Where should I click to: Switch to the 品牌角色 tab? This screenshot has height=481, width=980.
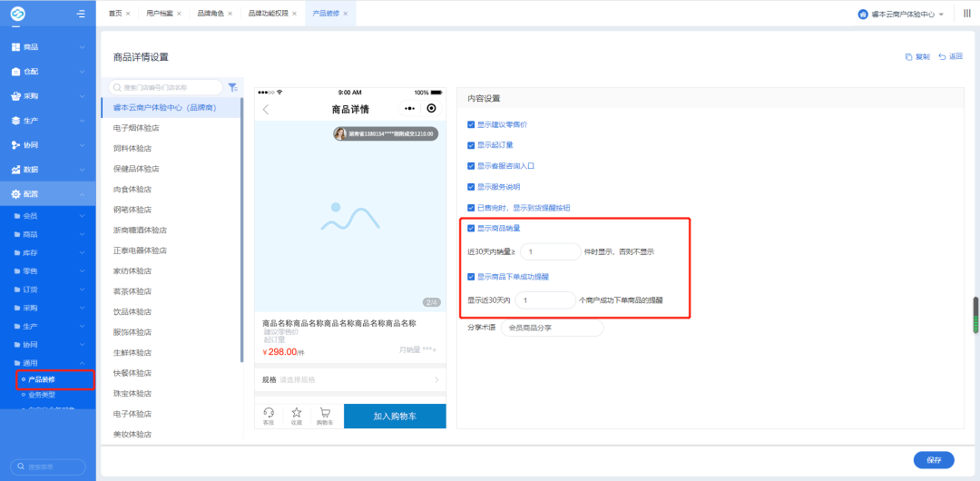(x=211, y=13)
